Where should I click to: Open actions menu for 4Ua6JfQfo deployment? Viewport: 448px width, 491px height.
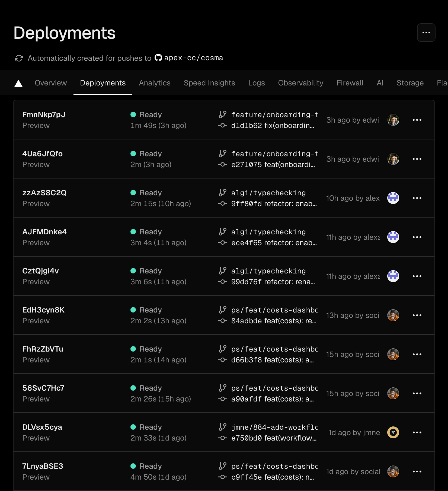click(x=417, y=159)
